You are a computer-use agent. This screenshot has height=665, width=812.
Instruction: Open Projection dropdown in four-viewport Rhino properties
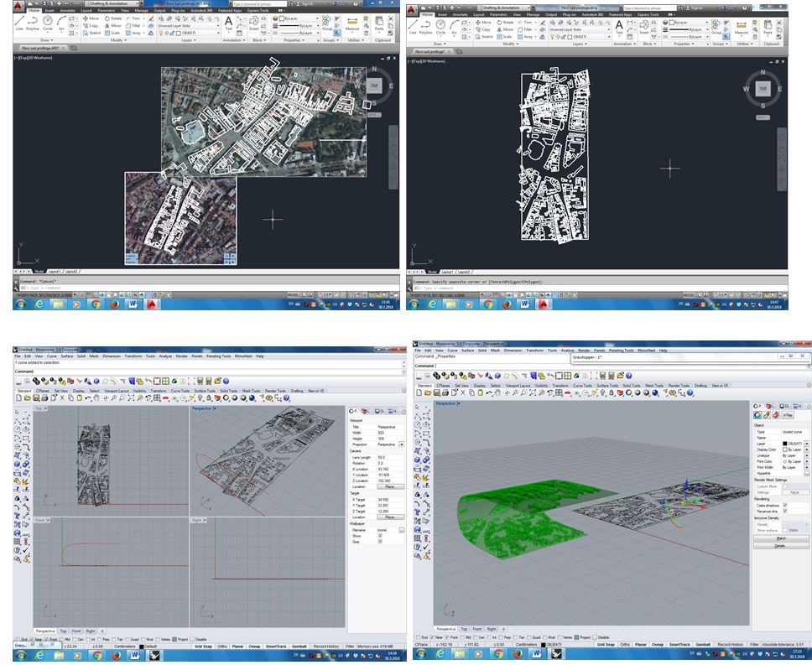402,444
